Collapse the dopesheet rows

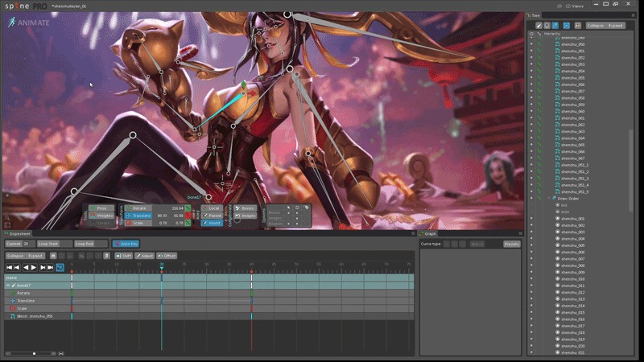[x=15, y=256]
